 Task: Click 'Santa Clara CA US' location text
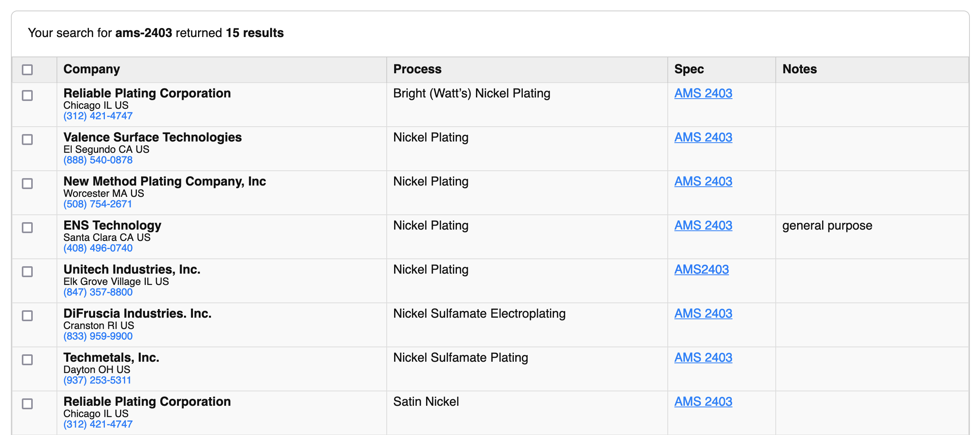pos(107,238)
